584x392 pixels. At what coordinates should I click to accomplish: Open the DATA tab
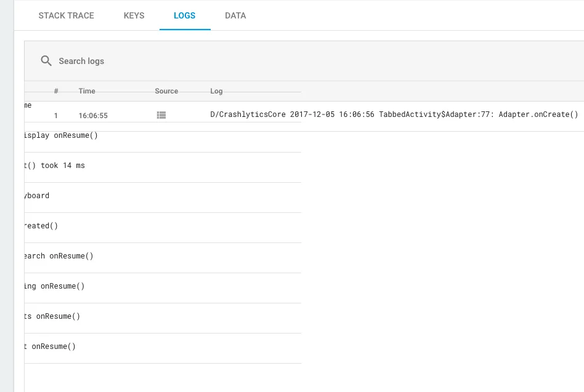pyautogui.click(x=235, y=15)
